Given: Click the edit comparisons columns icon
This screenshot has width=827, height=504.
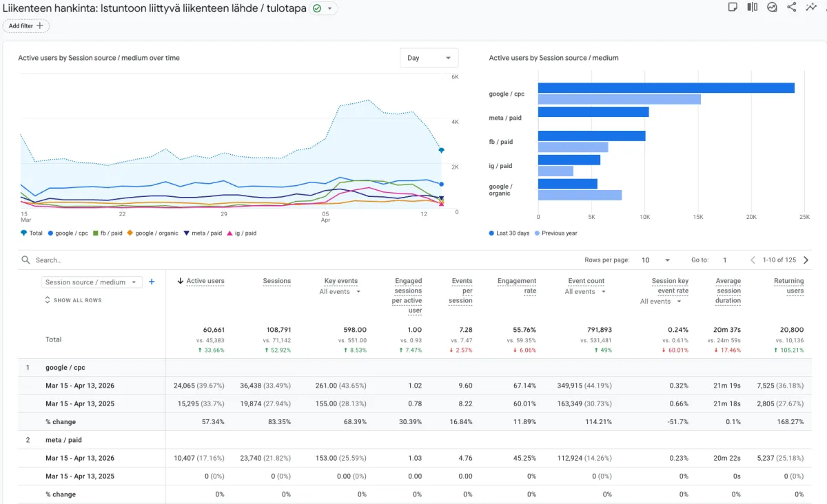Looking at the screenshot, I should pyautogui.click(x=753, y=8).
